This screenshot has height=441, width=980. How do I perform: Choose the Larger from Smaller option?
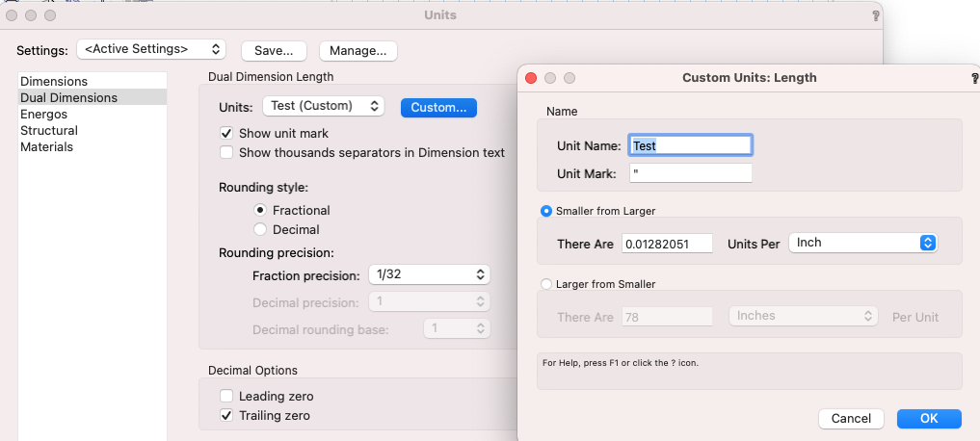(547, 284)
